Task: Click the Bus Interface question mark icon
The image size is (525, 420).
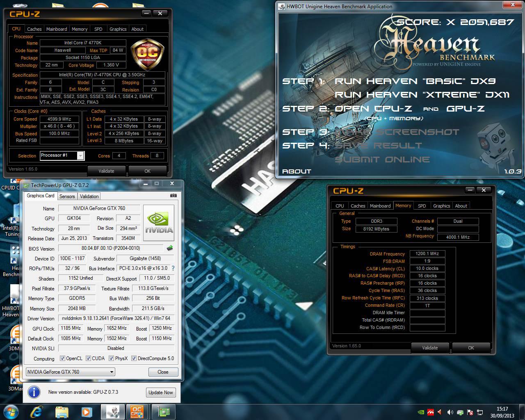Action: [173, 268]
